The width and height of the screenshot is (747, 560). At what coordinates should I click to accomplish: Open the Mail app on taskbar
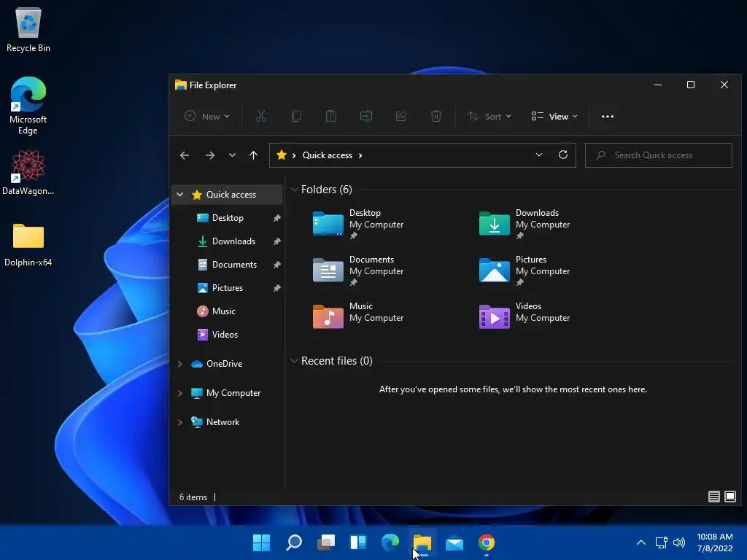tap(454, 542)
